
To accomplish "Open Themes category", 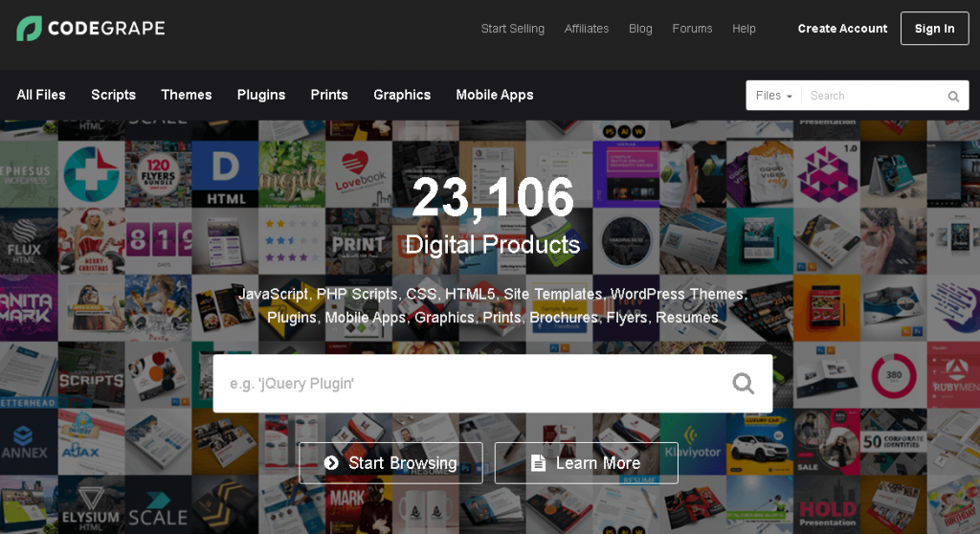I will (x=187, y=95).
